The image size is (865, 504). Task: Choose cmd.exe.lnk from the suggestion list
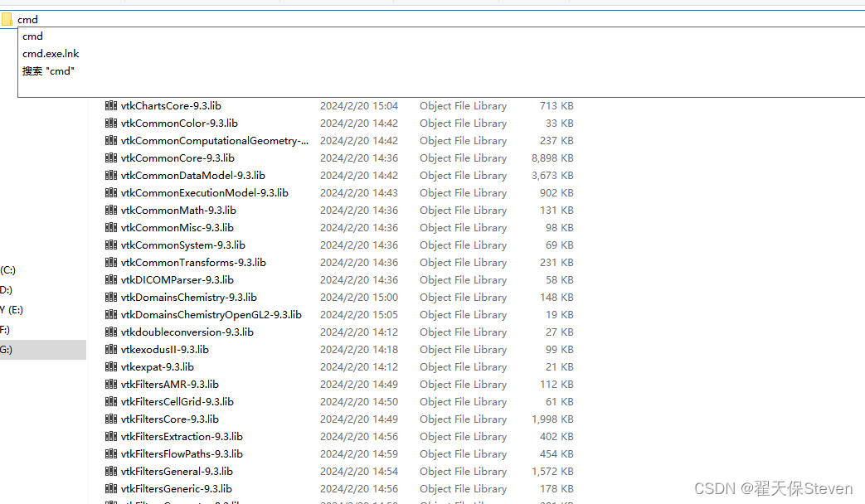pos(50,53)
